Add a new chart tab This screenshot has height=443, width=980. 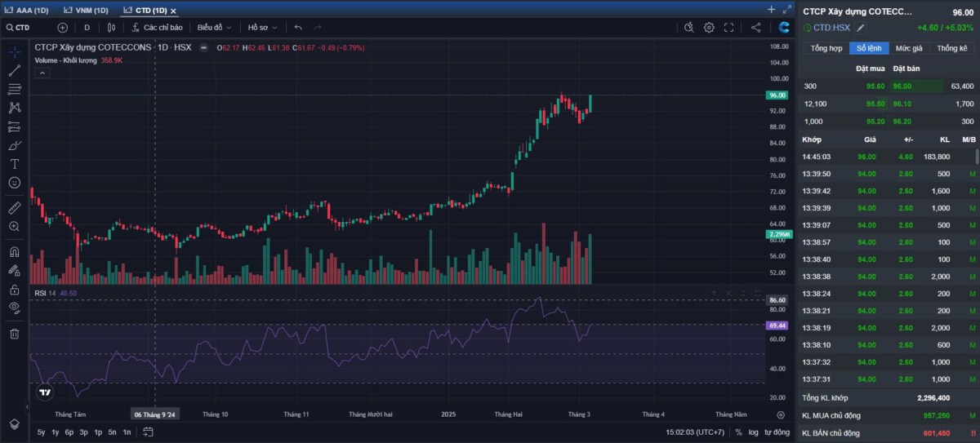tap(772, 9)
